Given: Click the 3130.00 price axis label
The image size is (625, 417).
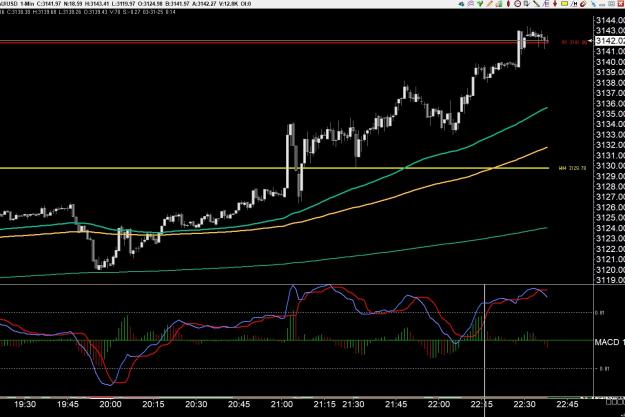Looking at the screenshot, I should tap(610, 165).
